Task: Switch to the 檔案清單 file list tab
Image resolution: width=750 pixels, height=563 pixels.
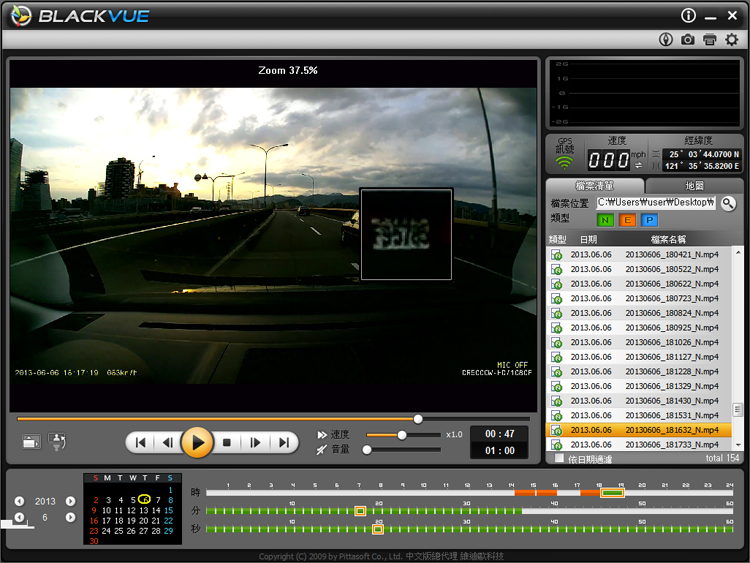Action: (595, 186)
